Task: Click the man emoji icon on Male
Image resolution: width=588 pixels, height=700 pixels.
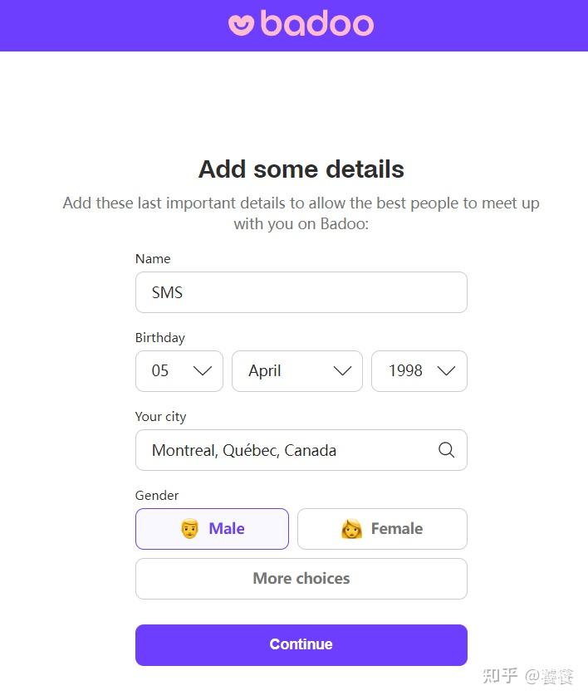Action: [189, 529]
